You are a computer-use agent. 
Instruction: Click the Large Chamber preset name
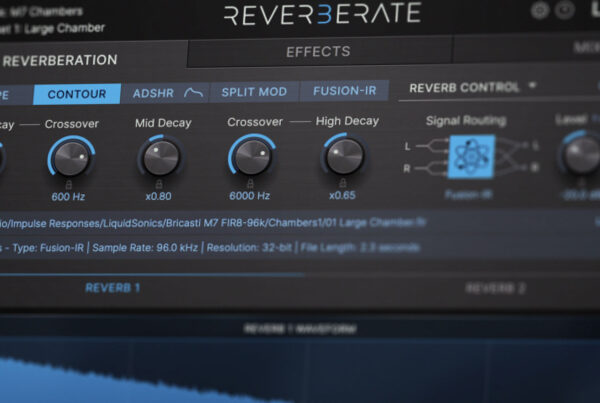(70, 28)
